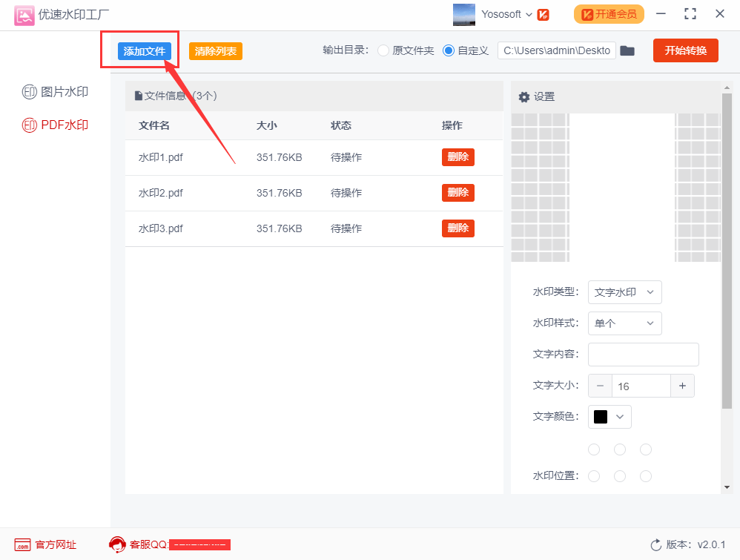Click the version refresh icon
The height and width of the screenshot is (560, 740).
coord(655,544)
